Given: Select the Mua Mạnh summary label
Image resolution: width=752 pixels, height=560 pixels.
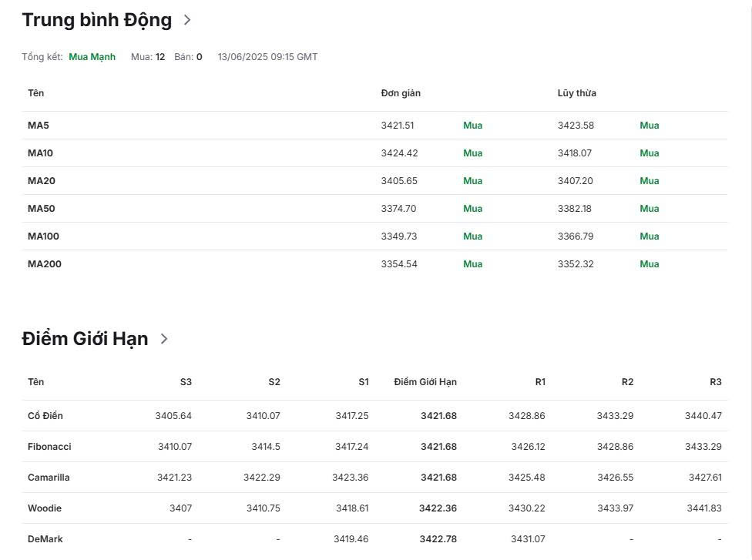Looking at the screenshot, I should click(92, 57).
